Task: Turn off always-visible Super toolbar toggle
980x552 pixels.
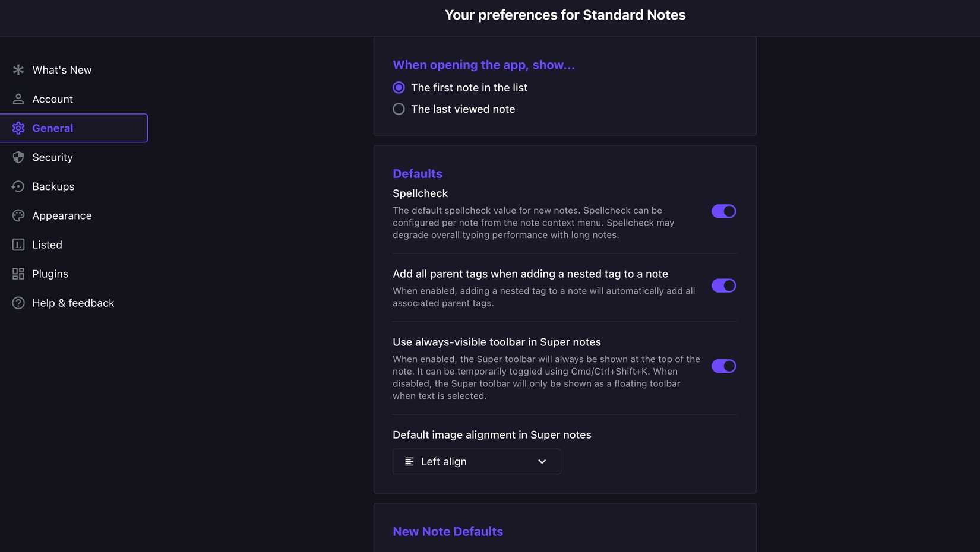Action: [723, 366]
